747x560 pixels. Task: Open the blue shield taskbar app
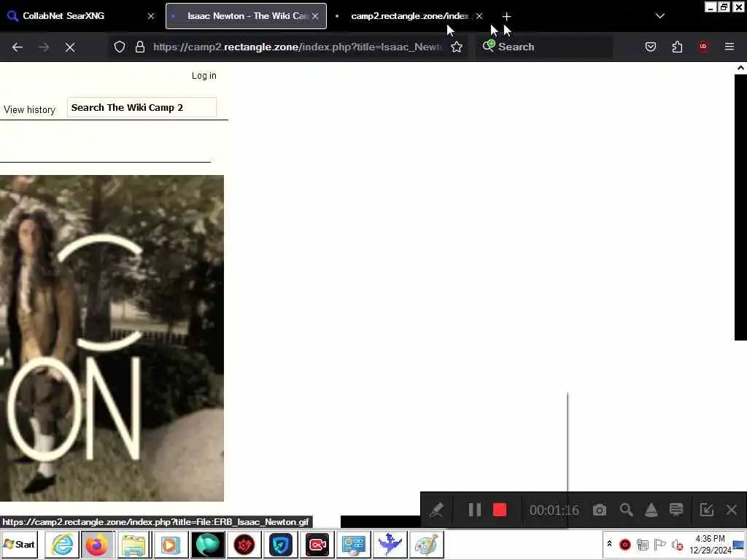click(x=281, y=544)
